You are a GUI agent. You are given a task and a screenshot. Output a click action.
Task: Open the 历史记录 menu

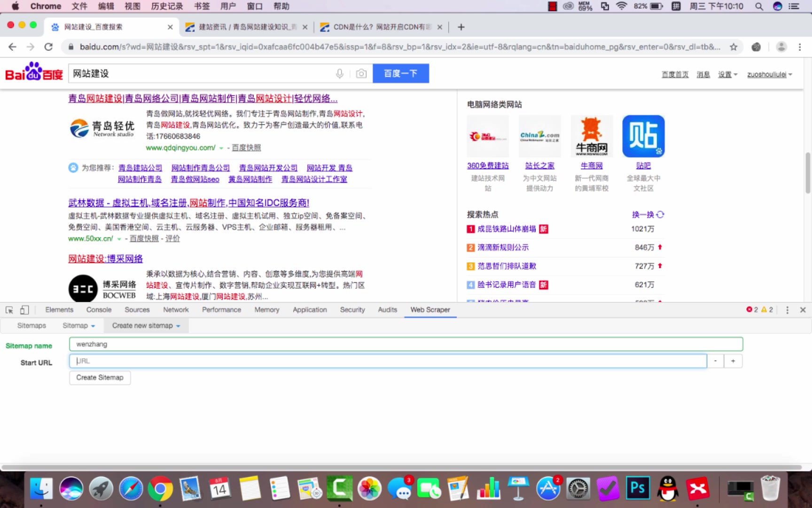(x=167, y=6)
